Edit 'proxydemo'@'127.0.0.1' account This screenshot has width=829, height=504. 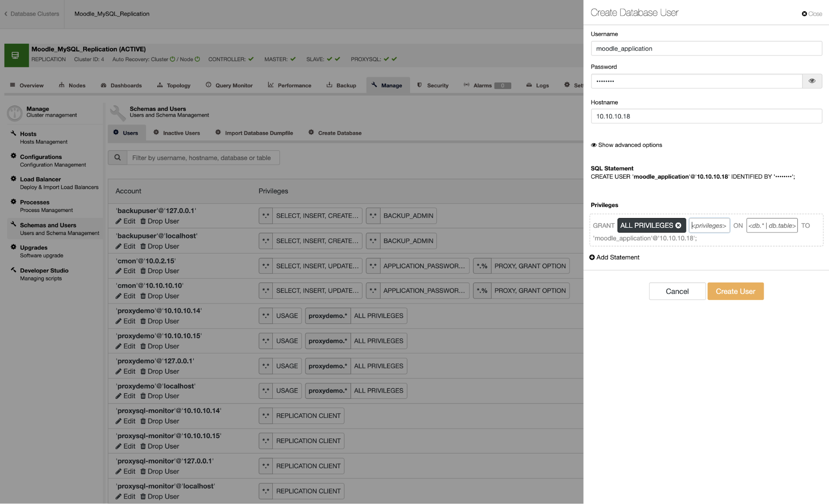(126, 371)
